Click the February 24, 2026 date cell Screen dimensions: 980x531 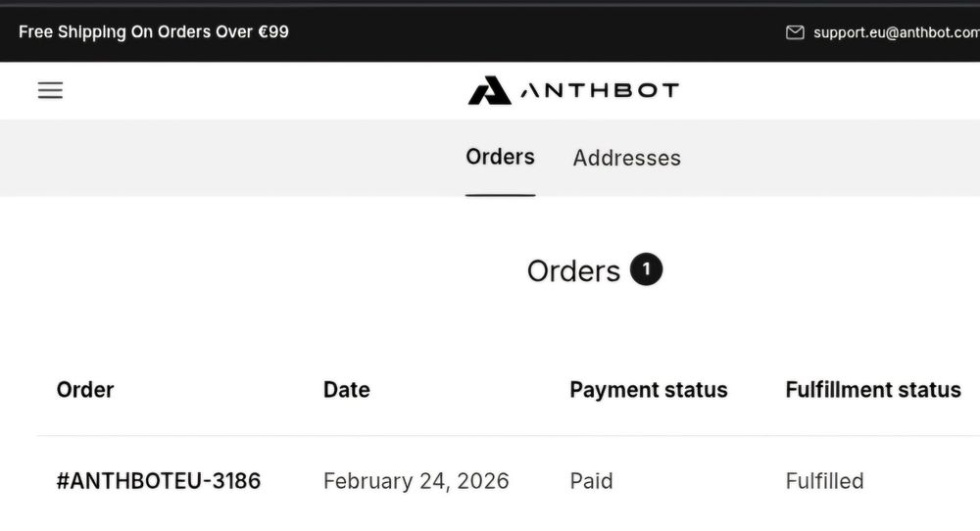coord(416,481)
